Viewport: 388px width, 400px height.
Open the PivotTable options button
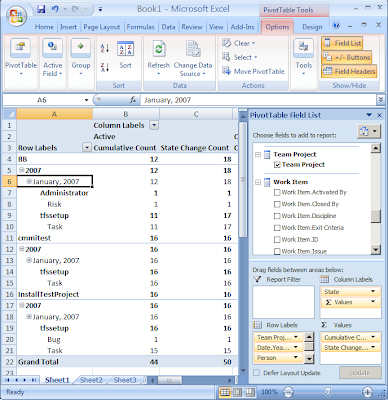(21, 57)
